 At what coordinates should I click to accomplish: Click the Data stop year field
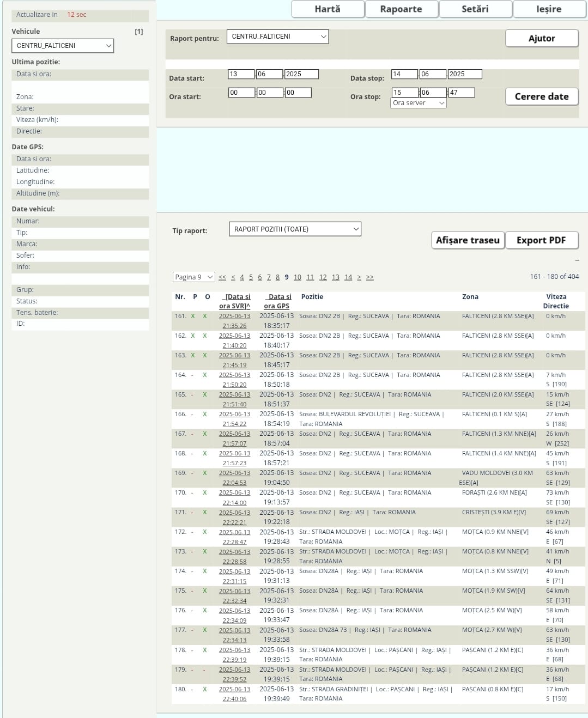(x=464, y=74)
